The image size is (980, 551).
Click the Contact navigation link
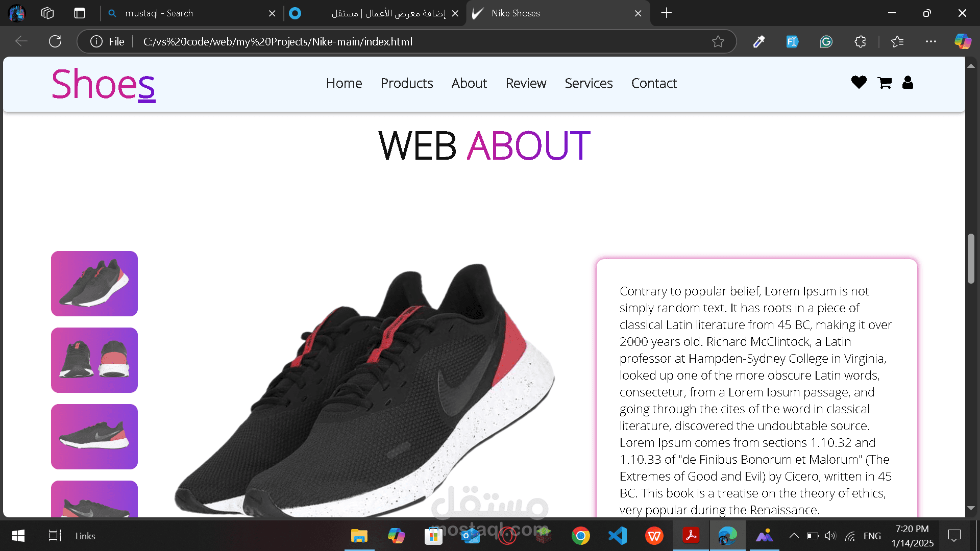(653, 83)
